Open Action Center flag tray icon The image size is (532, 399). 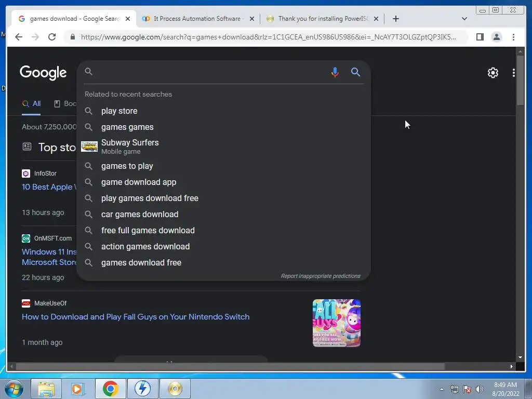(467, 389)
